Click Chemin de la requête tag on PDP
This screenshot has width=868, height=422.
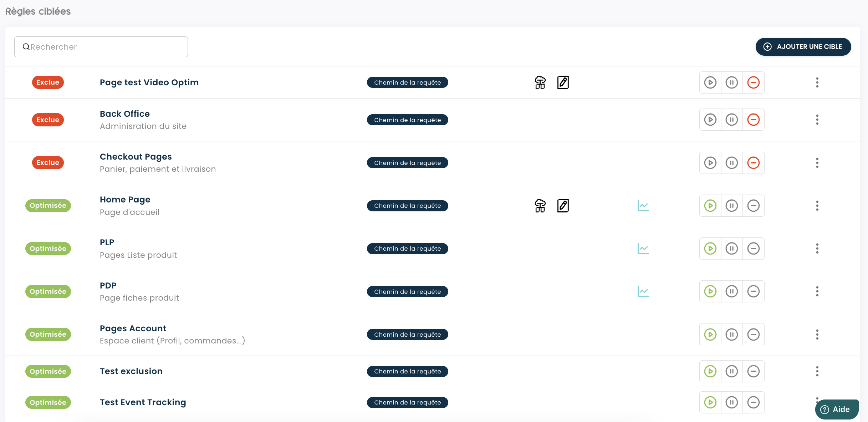coord(407,292)
